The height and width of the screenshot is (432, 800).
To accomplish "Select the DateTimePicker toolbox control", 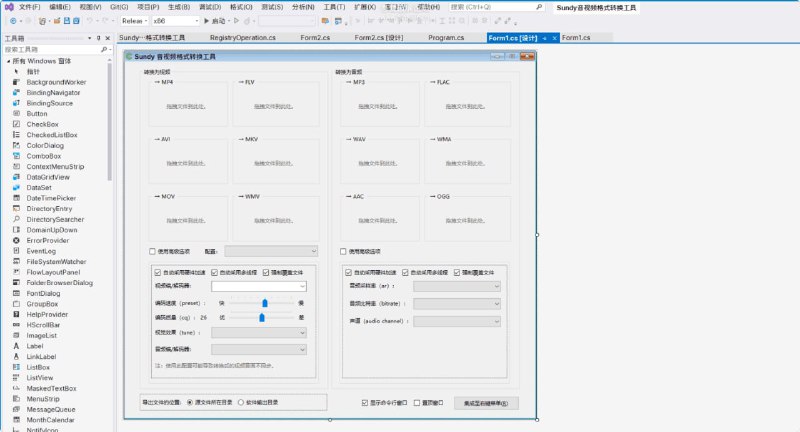I will click(x=51, y=198).
